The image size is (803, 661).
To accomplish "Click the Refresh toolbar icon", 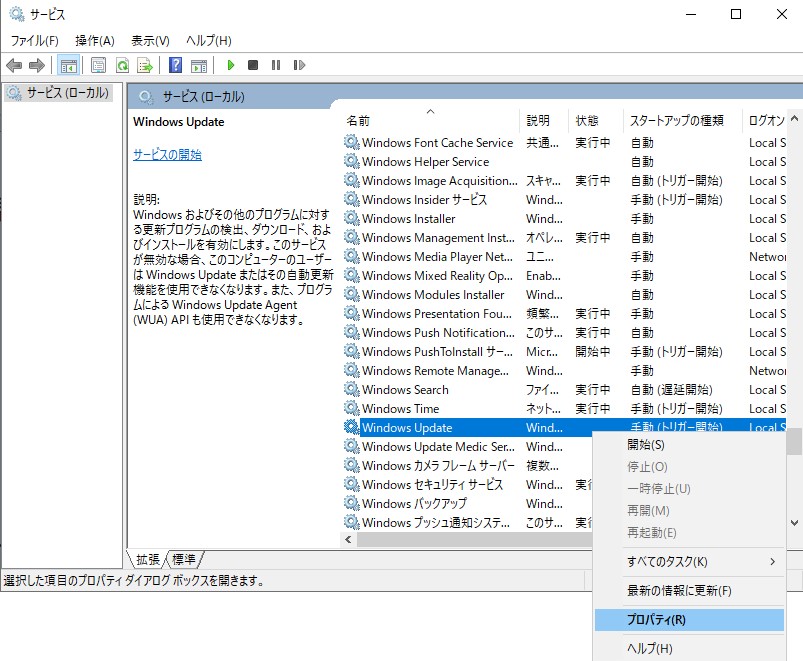I will pos(122,65).
